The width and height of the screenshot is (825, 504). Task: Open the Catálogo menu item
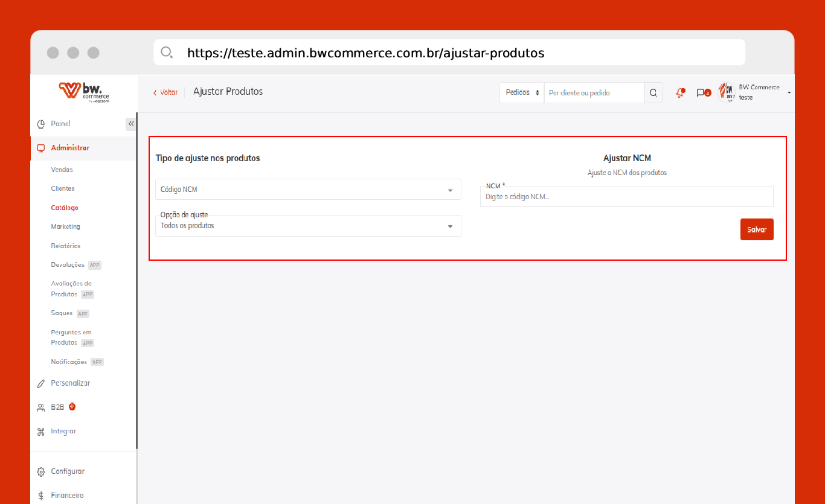coord(65,208)
